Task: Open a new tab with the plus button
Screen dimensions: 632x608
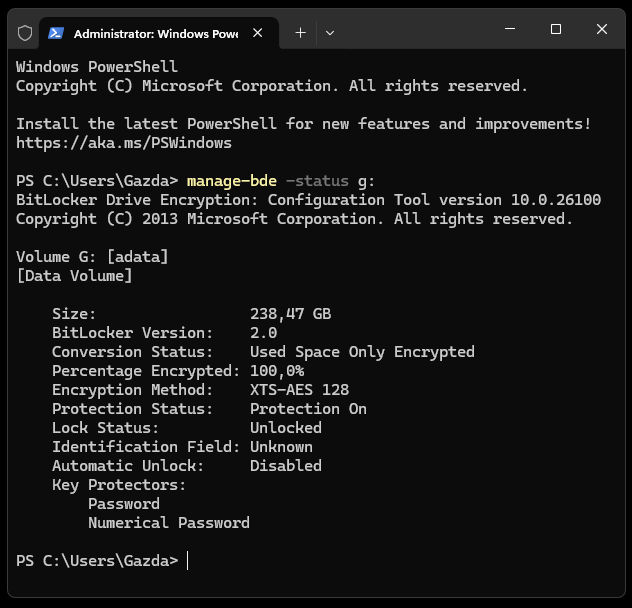Action: (300, 33)
